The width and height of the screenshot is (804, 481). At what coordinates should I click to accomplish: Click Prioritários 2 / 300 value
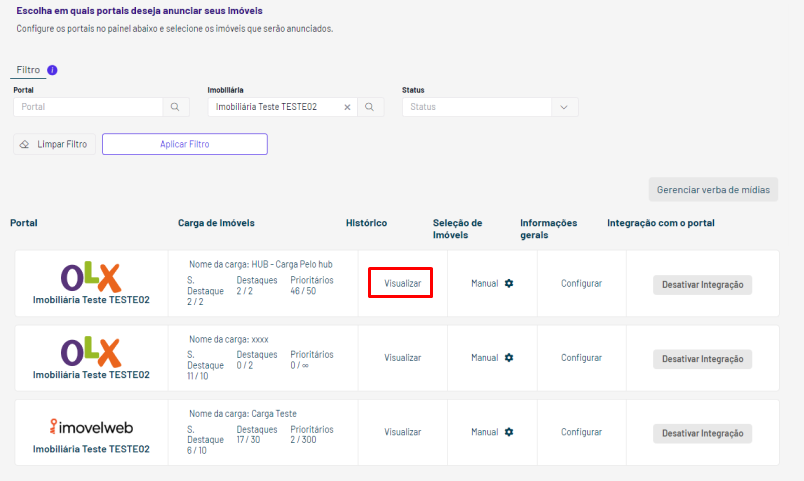pyautogui.click(x=303, y=440)
